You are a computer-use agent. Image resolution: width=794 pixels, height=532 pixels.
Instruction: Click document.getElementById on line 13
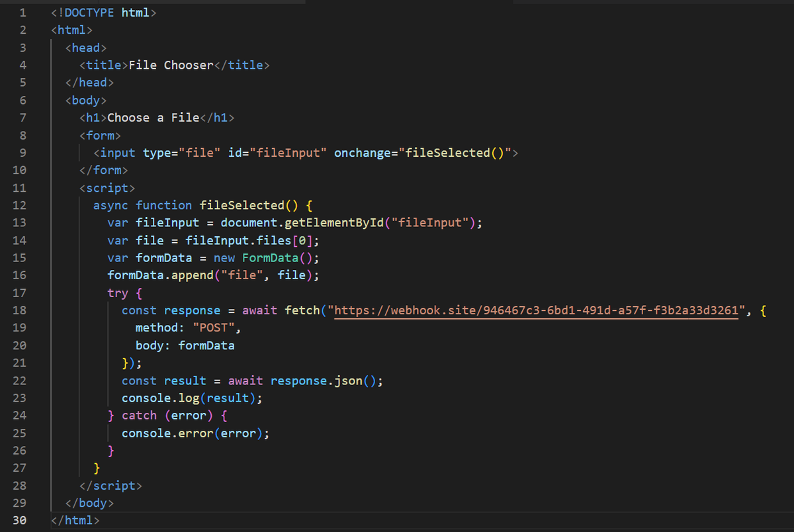302,223
